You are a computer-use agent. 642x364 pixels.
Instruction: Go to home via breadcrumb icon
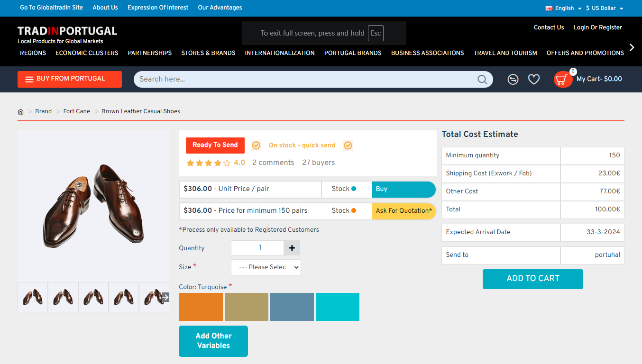pyautogui.click(x=21, y=112)
